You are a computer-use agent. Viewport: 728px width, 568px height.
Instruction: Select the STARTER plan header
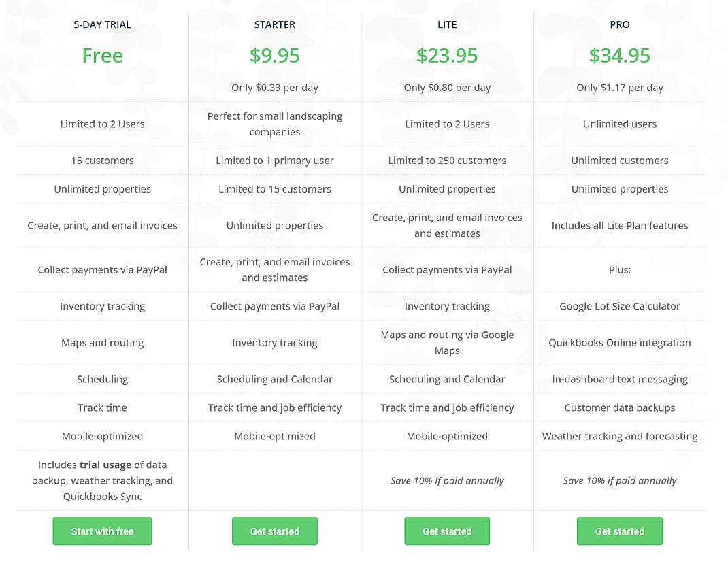274,24
